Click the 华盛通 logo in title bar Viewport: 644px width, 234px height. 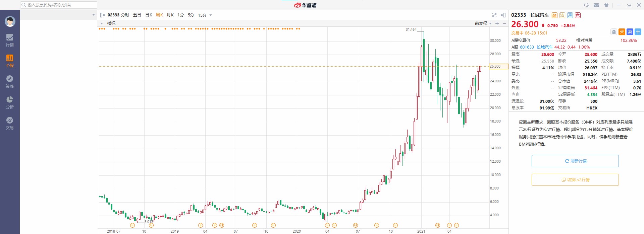click(305, 5)
